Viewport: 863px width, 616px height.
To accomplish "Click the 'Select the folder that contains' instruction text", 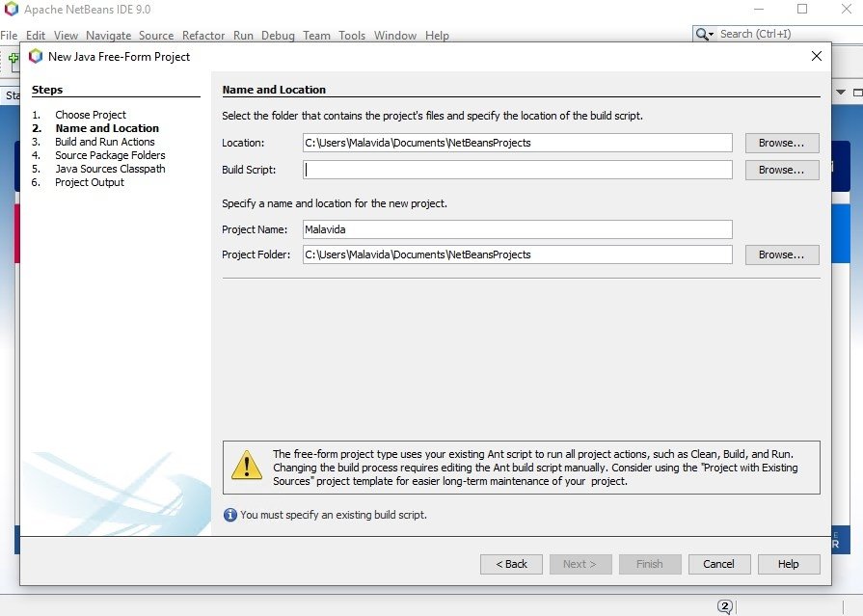I will (433, 116).
